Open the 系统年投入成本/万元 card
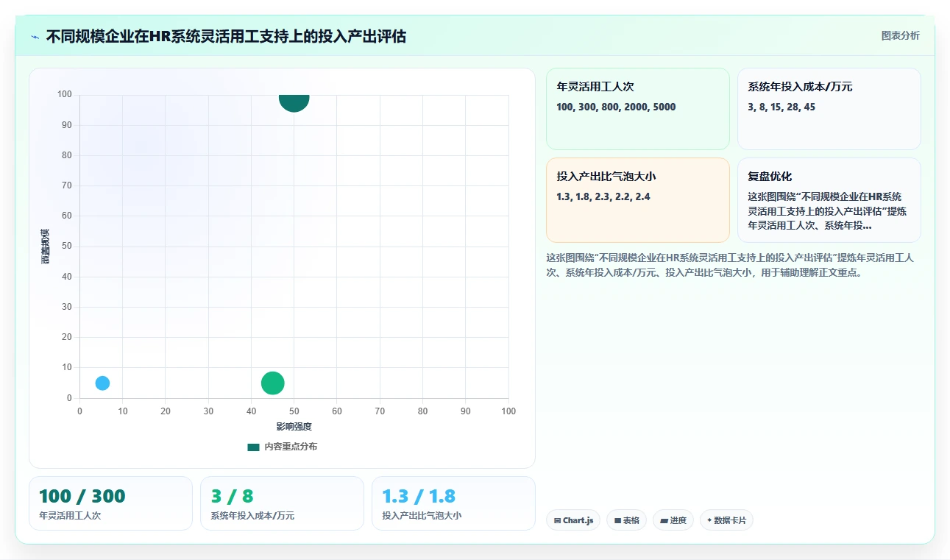 point(829,109)
